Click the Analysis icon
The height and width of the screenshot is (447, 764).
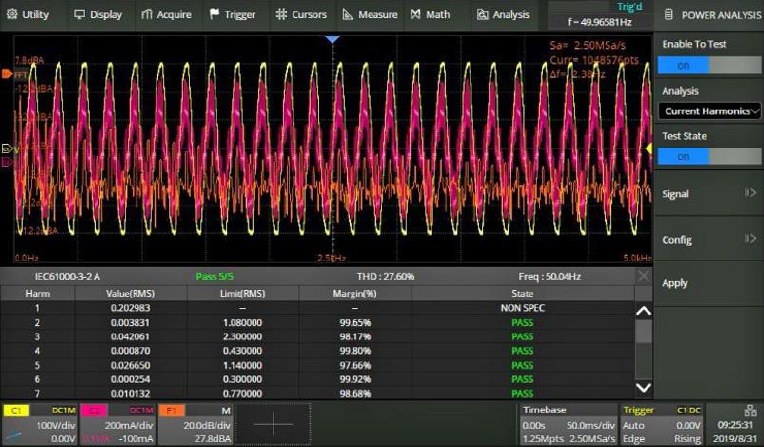(482, 15)
